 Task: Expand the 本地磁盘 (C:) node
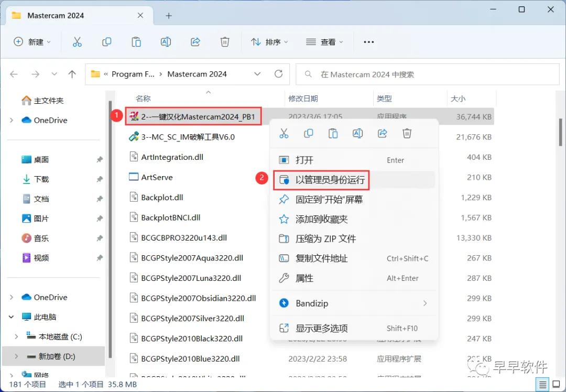coord(16,337)
